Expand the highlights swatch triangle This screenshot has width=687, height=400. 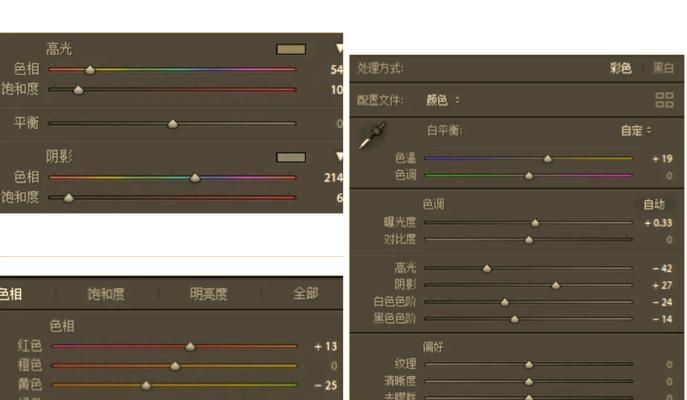pyautogui.click(x=339, y=49)
